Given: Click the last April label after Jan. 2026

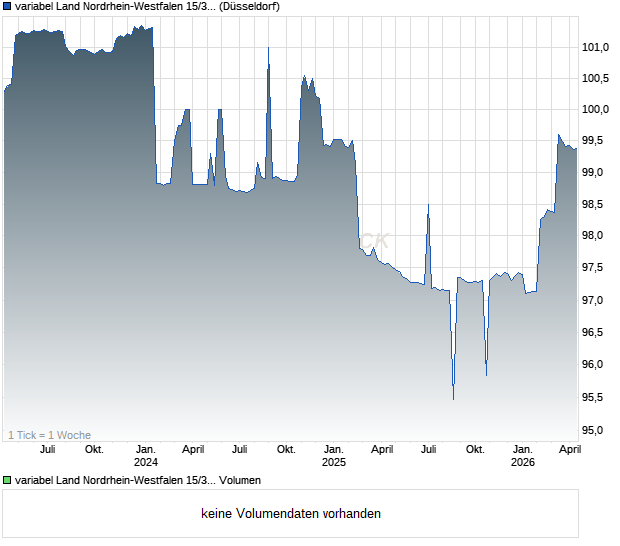Looking at the screenshot, I should tap(568, 449).
